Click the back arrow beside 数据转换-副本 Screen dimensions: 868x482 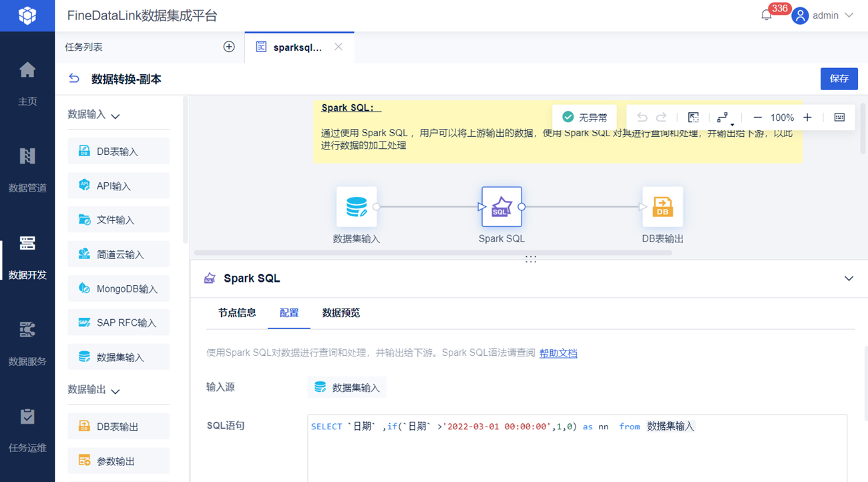coord(74,79)
